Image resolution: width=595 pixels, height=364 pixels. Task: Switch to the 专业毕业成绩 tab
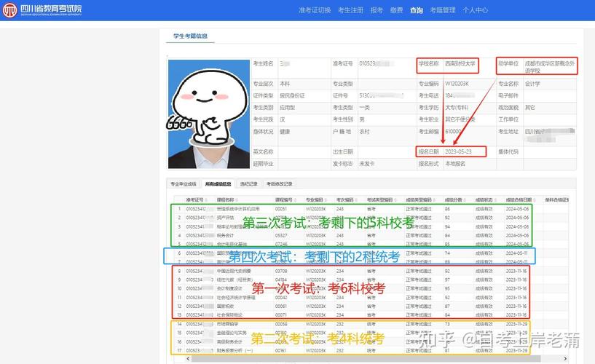pos(184,184)
